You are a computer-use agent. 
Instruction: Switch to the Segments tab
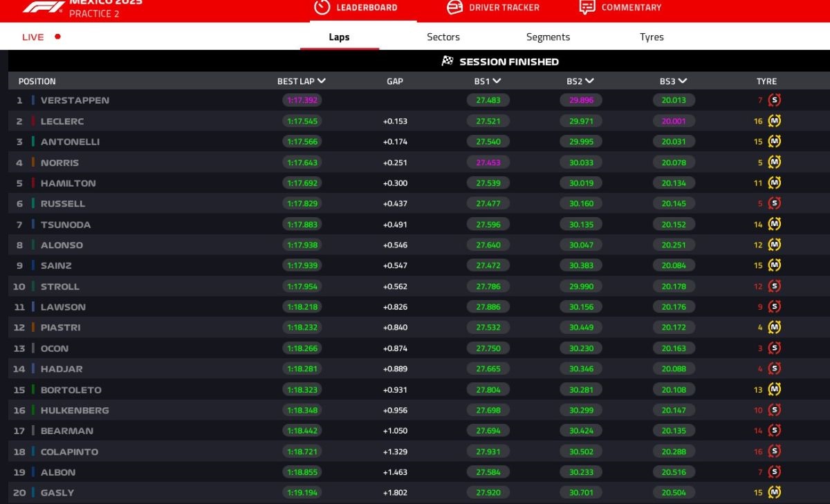click(548, 37)
